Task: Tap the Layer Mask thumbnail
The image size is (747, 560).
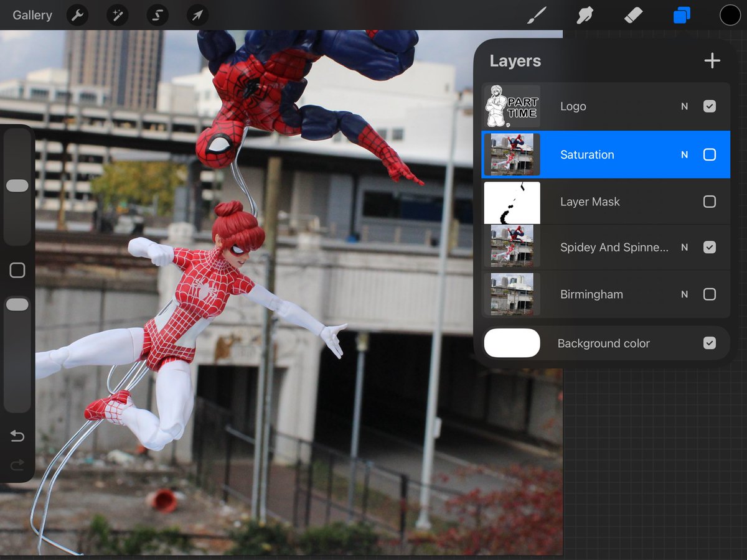Action: 512,202
